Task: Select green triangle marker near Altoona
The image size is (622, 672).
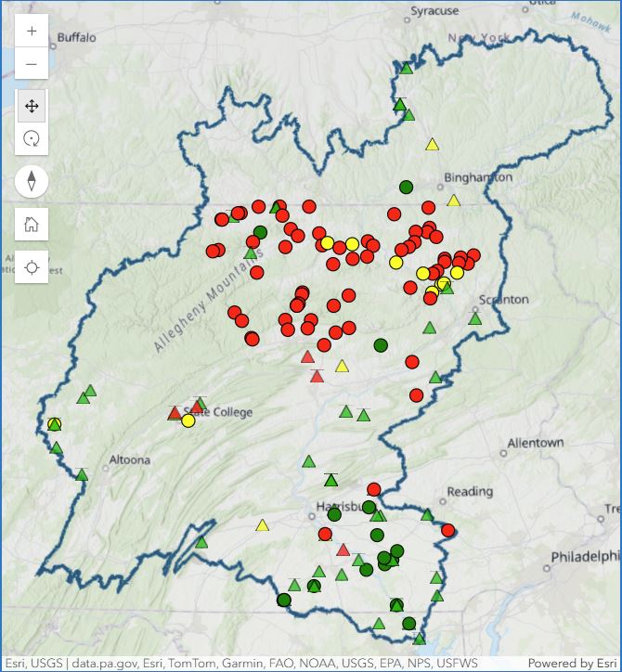Action: tap(82, 475)
